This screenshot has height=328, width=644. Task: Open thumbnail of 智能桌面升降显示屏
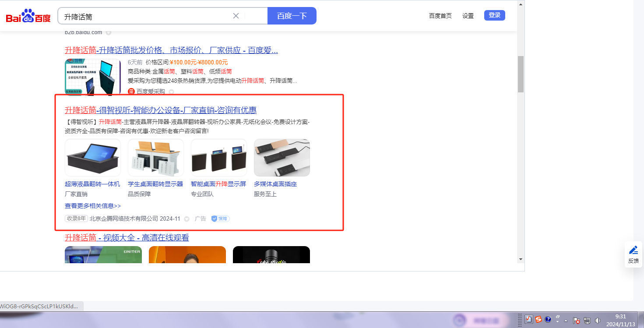pos(219,158)
